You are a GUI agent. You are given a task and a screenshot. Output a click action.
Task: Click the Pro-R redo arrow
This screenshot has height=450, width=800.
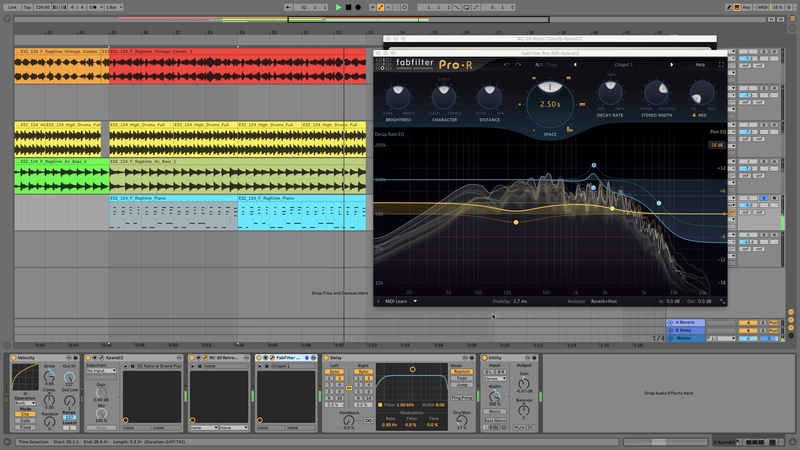coord(518,65)
